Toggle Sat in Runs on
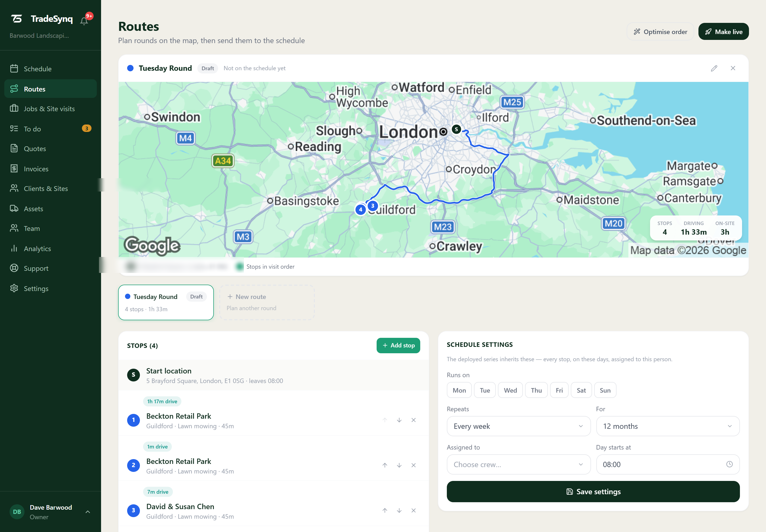This screenshot has height=532, width=766. coord(581,390)
